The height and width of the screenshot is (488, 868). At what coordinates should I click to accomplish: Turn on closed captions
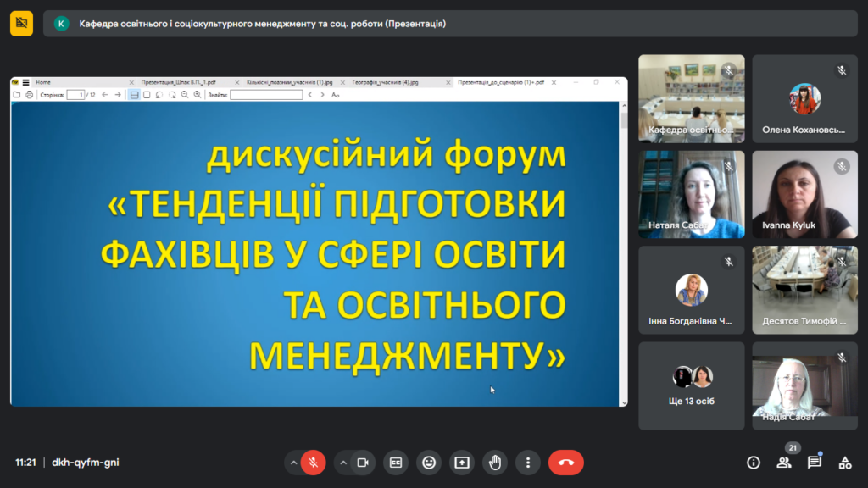tap(395, 463)
